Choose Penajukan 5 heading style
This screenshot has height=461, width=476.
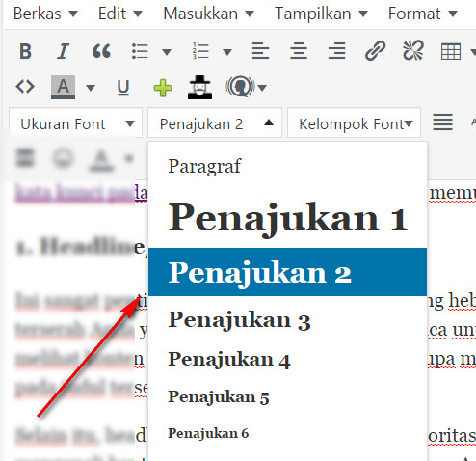coord(287,396)
